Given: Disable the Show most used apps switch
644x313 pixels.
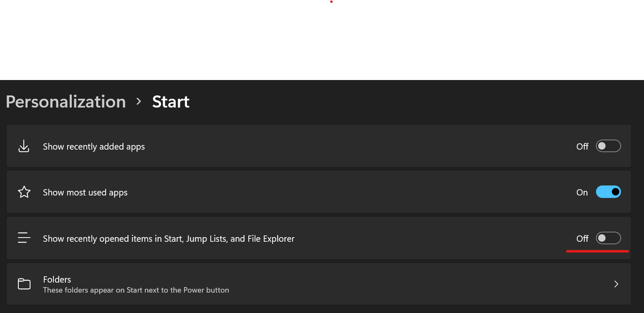Looking at the screenshot, I should (608, 192).
